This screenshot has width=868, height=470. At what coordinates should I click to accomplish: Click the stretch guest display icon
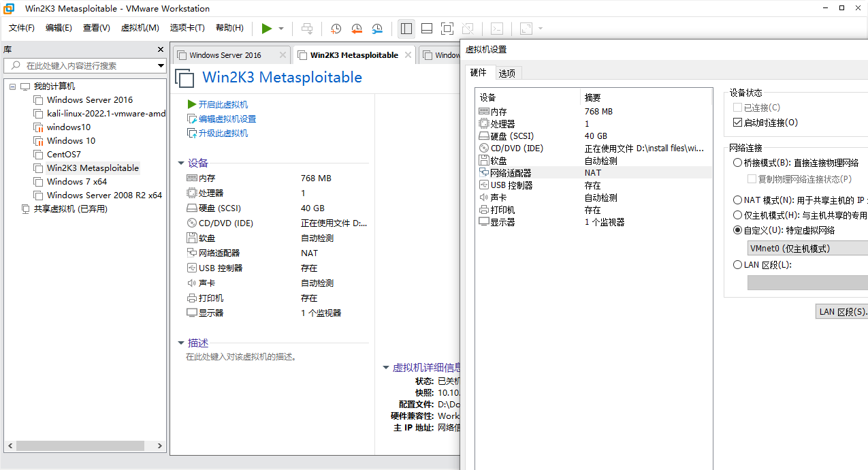tap(526, 29)
